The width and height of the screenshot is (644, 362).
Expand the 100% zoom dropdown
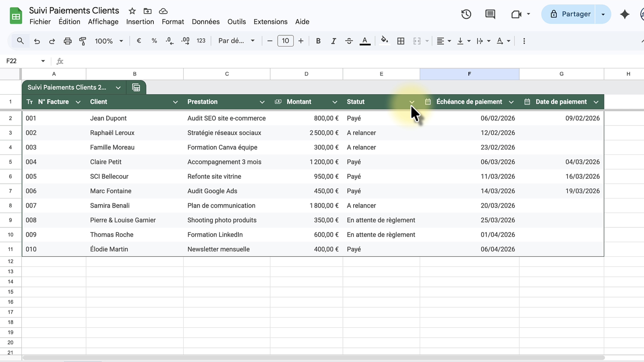(109, 41)
